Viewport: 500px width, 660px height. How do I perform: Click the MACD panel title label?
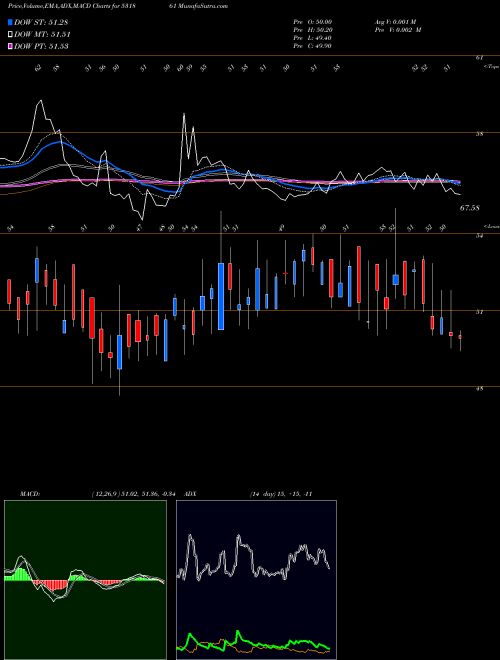click(29, 494)
